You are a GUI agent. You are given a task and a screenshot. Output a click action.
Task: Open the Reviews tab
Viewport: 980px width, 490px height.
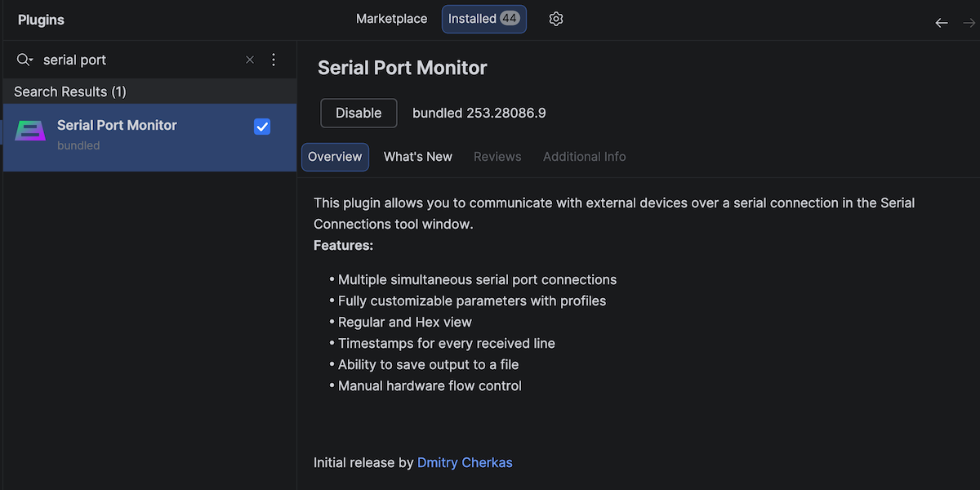pos(497,157)
